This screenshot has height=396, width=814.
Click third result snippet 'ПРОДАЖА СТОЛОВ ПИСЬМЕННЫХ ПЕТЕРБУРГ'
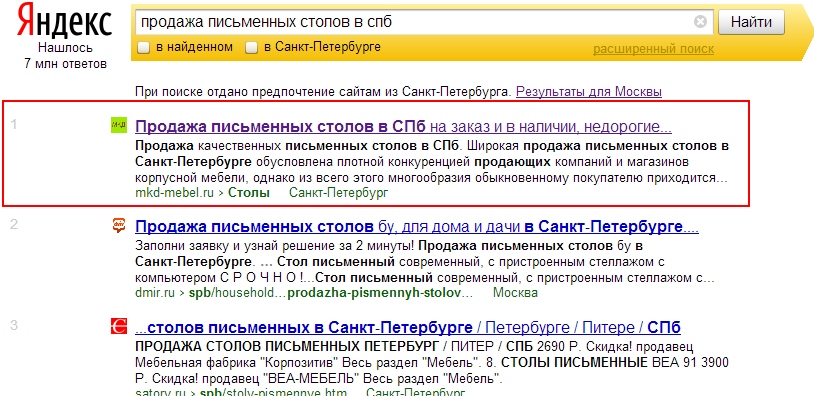pyautogui.click(x=432, y=362)
